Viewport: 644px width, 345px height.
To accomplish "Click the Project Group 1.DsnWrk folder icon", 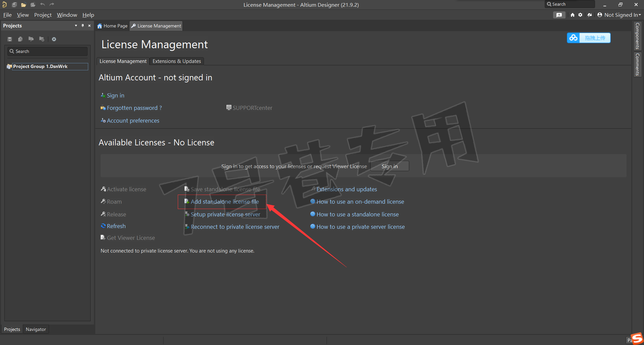I will point(9,67).
